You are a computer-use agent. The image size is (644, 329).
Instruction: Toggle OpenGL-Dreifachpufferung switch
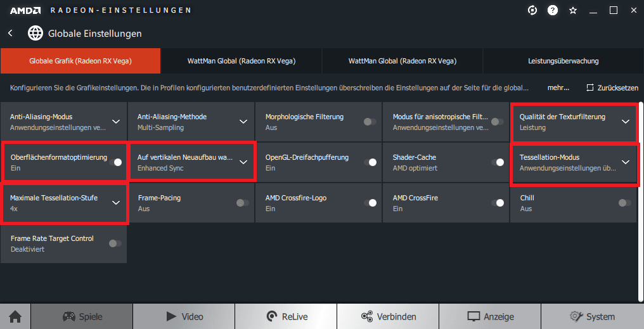[370, 162]
